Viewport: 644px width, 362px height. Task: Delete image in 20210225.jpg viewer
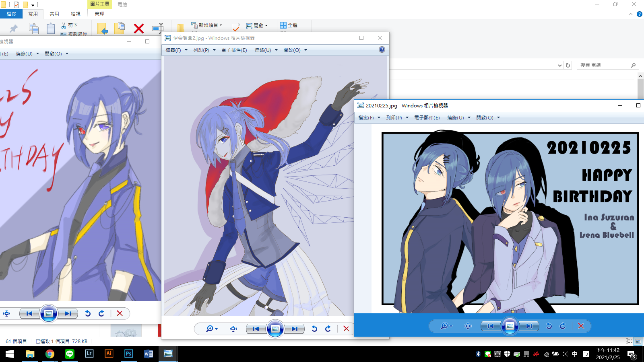click(x=581, y=326)
